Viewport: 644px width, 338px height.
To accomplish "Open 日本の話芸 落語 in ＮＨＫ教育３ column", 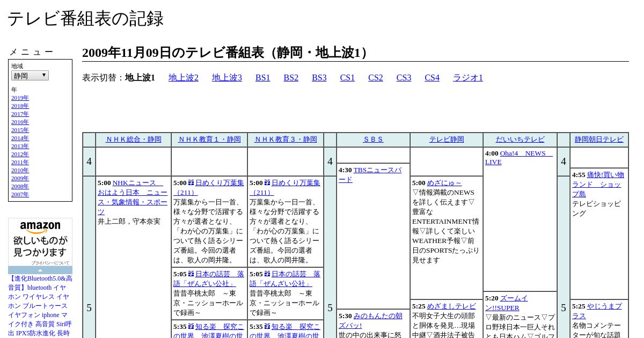I will tap(285, 278).
